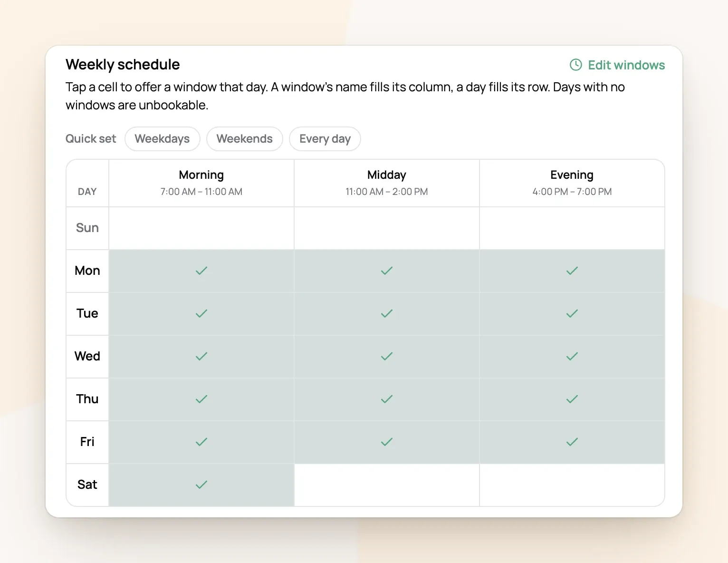Viewport: 728px width, 563px height.
Task: Turn off Tuesday Morning window
Action: click(x=201, y=314)
